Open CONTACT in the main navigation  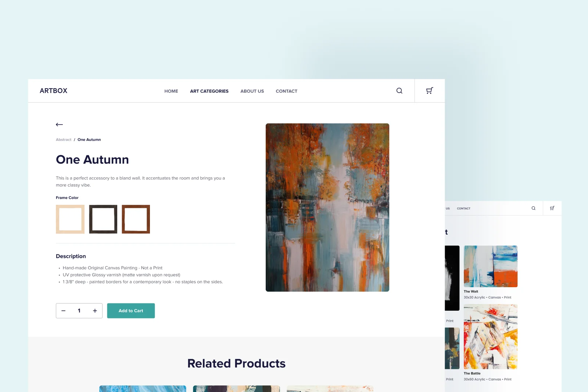coord(287,91)
